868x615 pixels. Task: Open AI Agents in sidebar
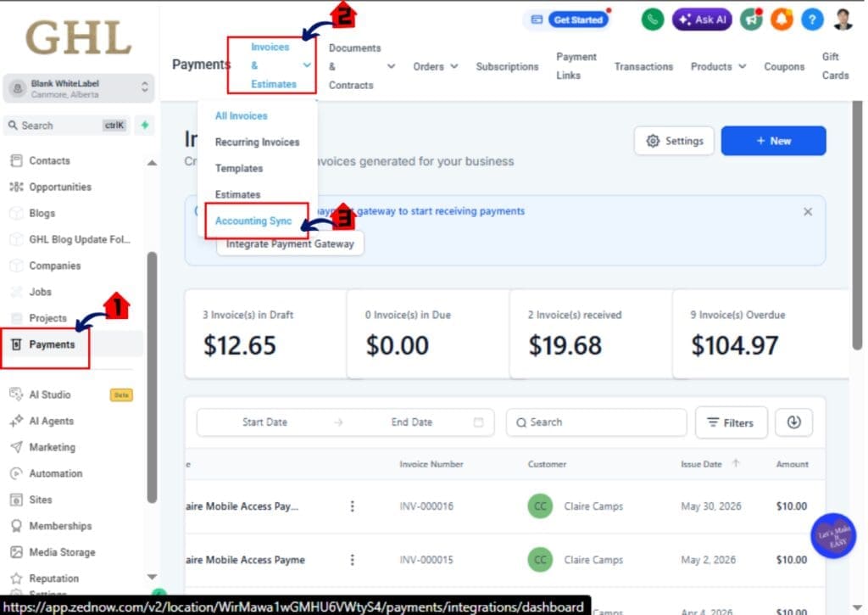pos(51,421)
